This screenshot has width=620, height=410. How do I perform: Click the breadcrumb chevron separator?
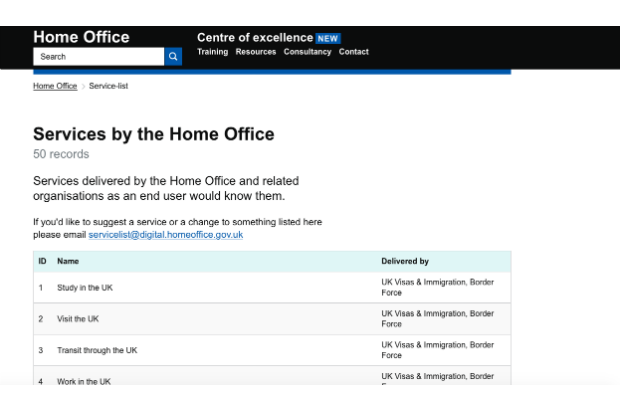[83, 86]
